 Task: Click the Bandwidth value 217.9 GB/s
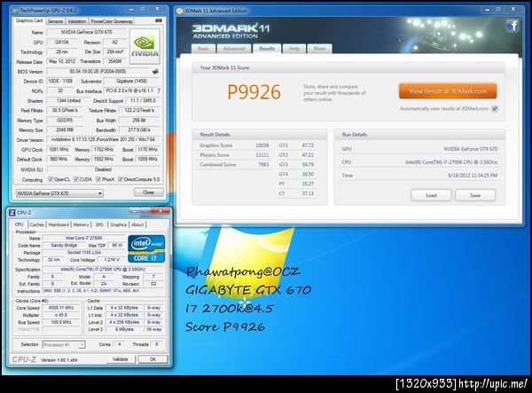(x=139, y=130)
